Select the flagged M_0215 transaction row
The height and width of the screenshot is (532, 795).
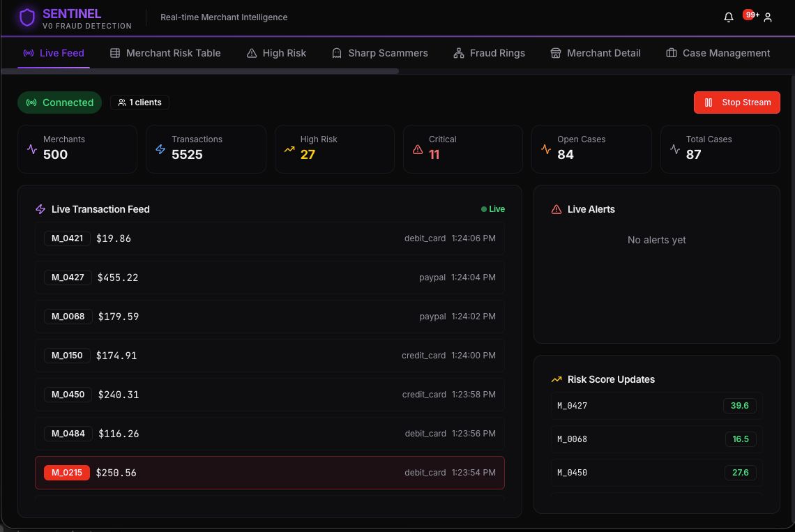pos(269,472)
